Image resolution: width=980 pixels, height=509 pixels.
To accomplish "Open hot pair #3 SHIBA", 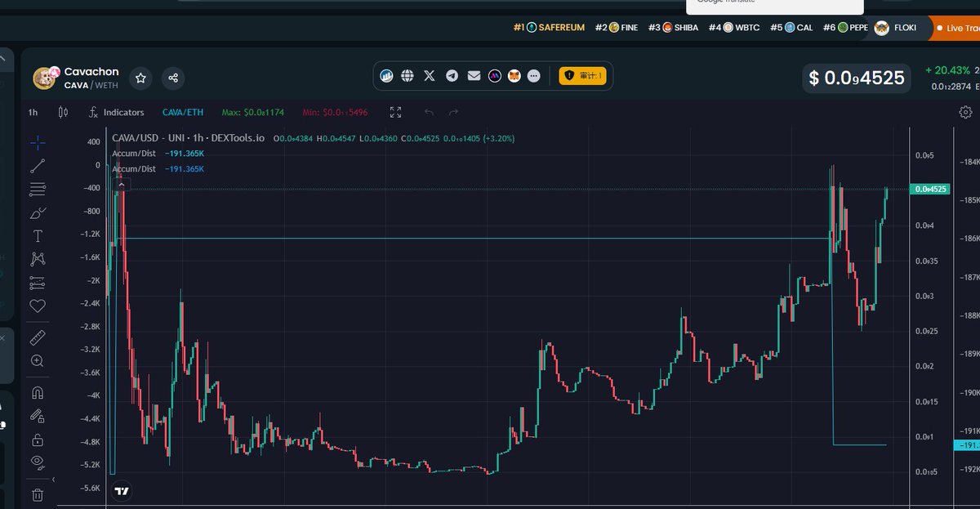I will (x=673, y=27).
